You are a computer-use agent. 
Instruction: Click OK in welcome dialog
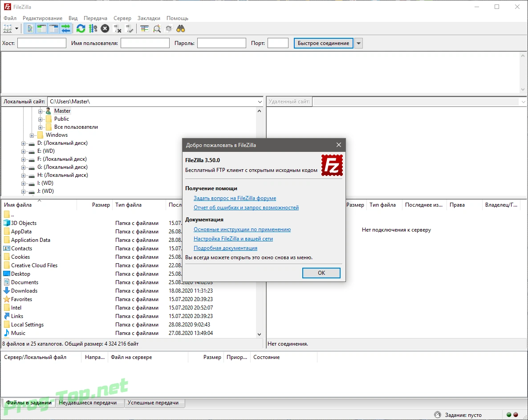point(321,273)
